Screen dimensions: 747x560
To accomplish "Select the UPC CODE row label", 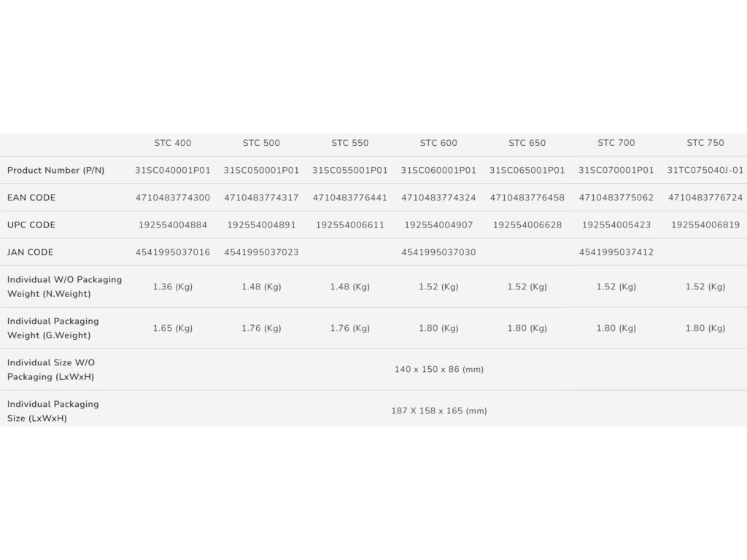I will point(31,225).
